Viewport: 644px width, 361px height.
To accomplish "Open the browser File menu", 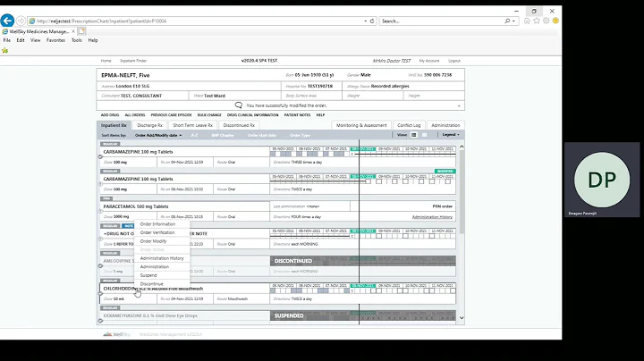I will coord(7,40).
